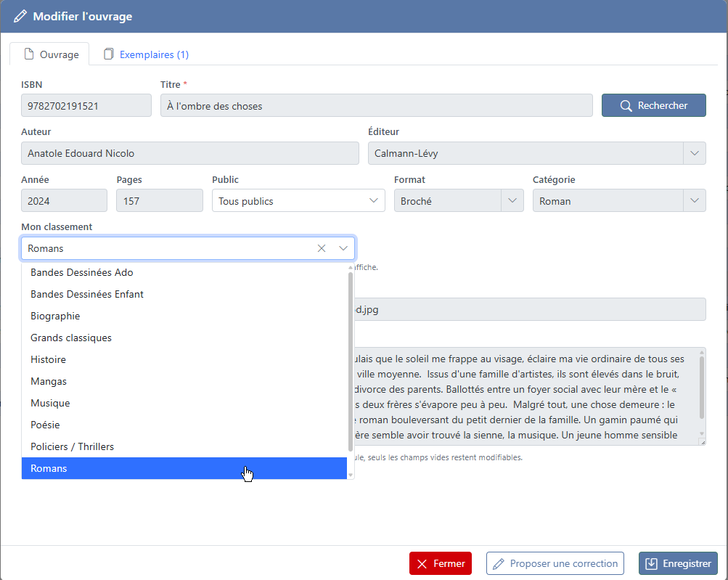Click the description text area scrollbar
The image size is (728, 580).
pyautogui.click(x=702, y=388)
